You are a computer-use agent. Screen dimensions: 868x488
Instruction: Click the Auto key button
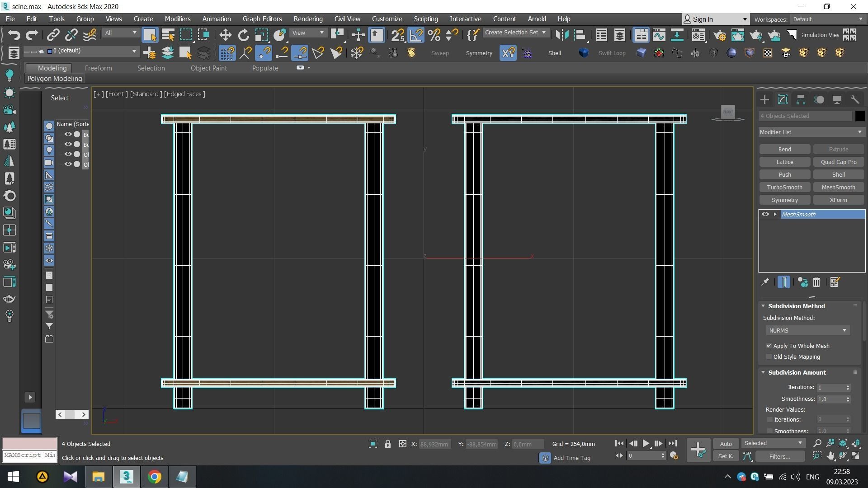coord(726,444)
